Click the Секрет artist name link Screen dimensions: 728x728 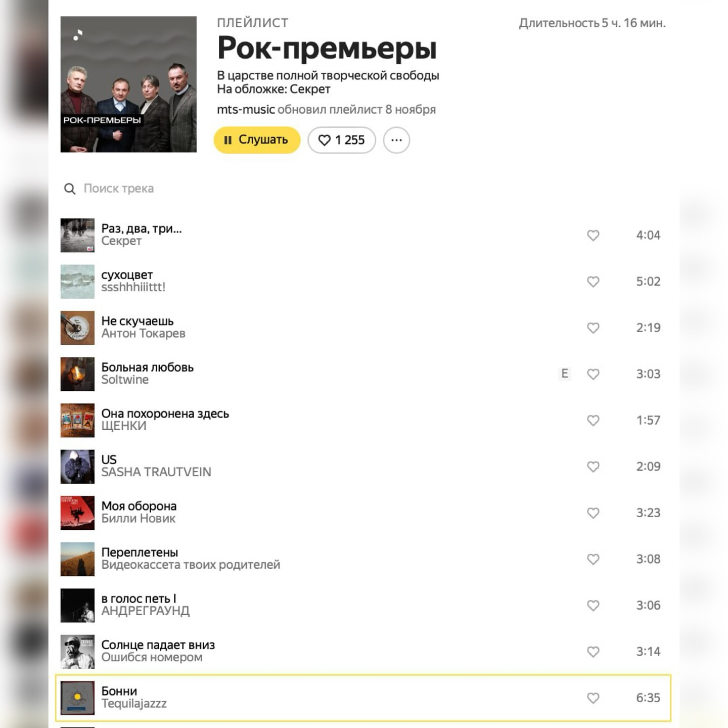[x=121, y=241]
